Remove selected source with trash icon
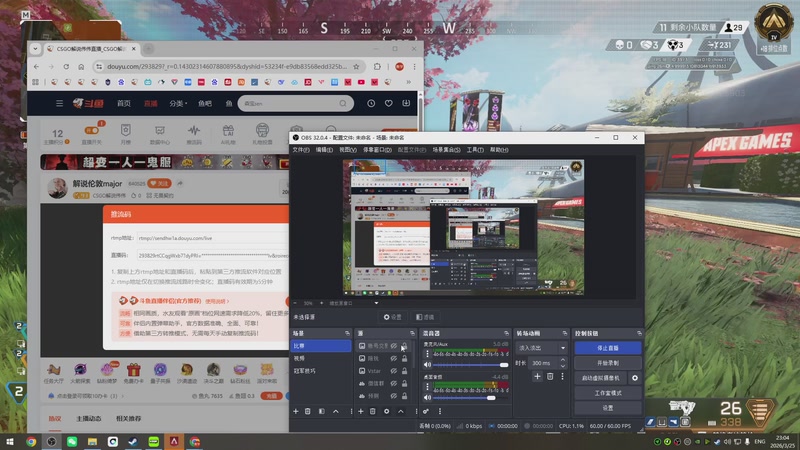This screenshot has height=450, width=800. click(373, 411)
